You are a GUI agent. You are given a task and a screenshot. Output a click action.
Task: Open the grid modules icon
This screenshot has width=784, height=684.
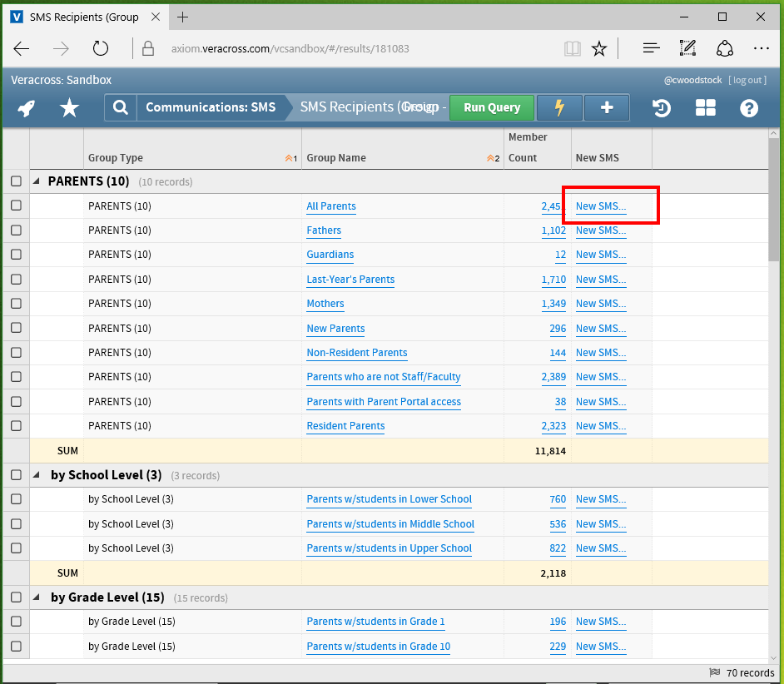[x=706, y=107]
